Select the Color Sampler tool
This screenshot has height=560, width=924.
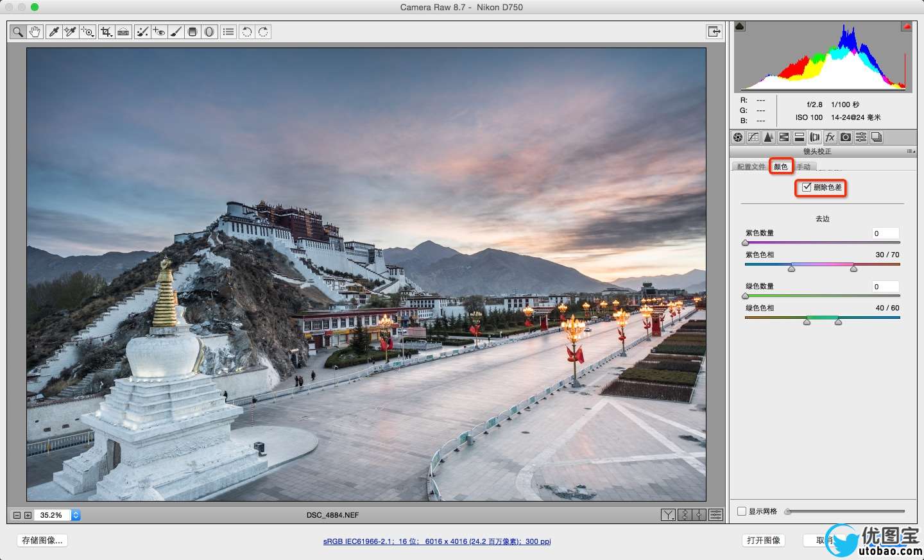[71, 31]
